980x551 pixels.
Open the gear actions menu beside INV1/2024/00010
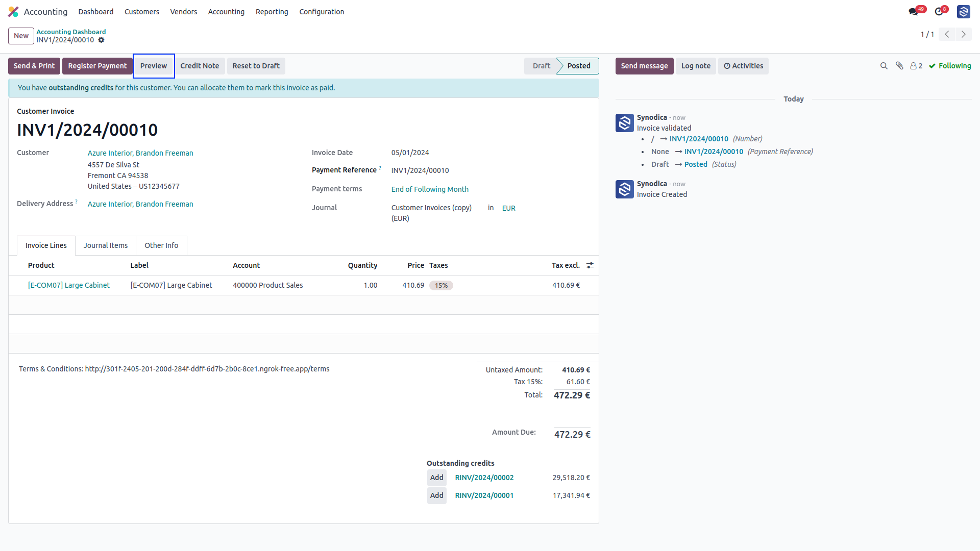101,40
